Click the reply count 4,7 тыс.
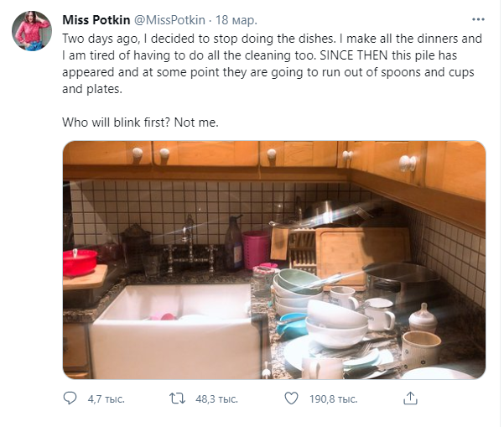504x427 pixels. coord(106,399)
